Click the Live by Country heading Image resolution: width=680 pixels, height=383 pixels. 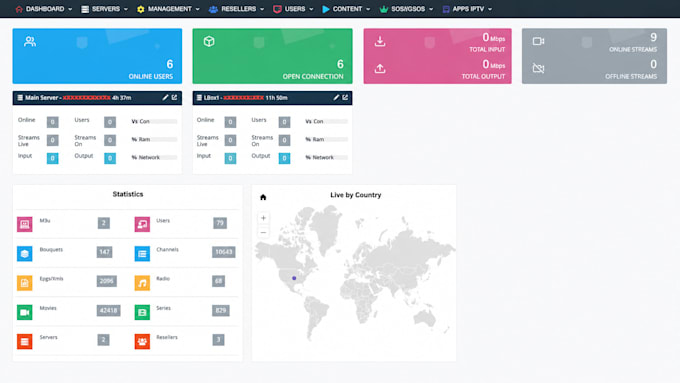pos(356,195)
